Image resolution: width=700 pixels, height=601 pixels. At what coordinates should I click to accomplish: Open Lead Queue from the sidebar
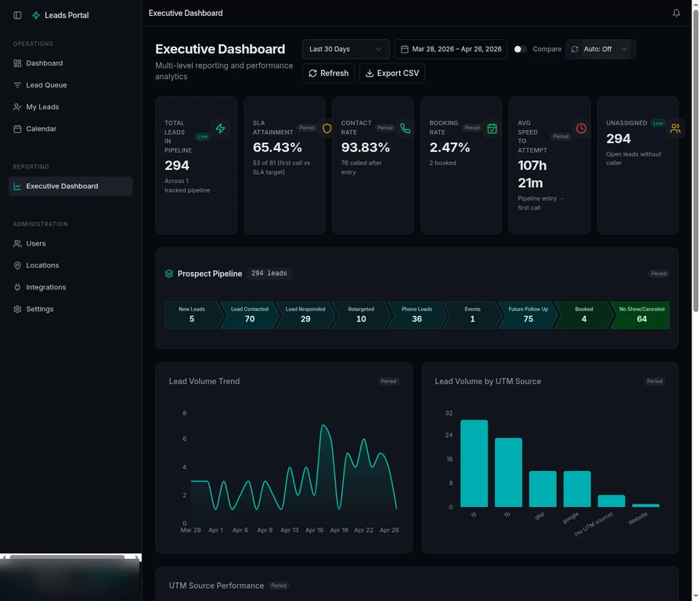coord(17,85)
